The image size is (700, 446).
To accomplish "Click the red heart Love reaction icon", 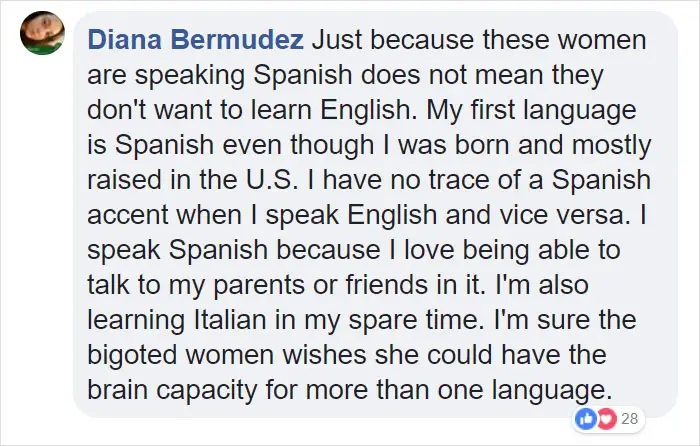I will pyautogui.click(x=606, y=419).
